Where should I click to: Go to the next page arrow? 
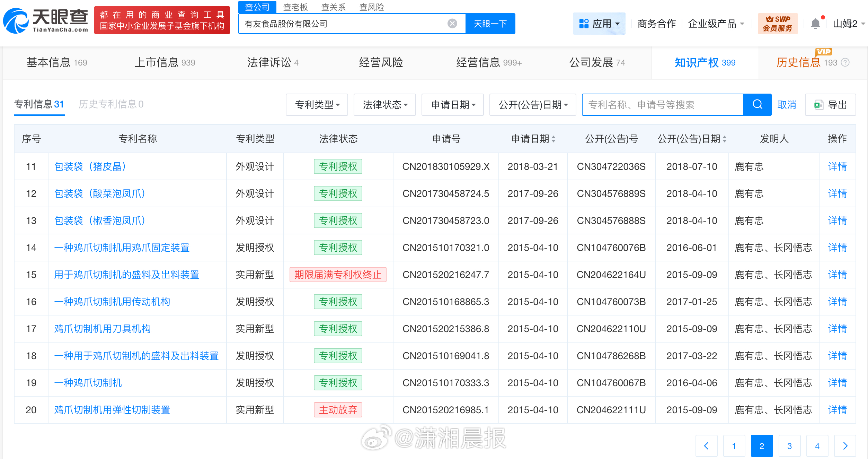pyautogui.click(x=845, y=446)
